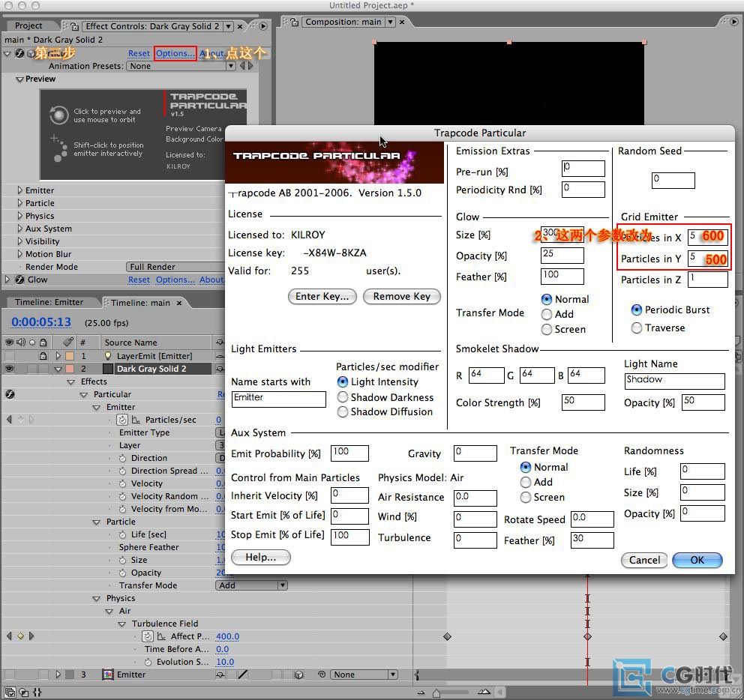Select Add under Glow Transfer Mode
The image size is (744, 700).
point(547,315)
